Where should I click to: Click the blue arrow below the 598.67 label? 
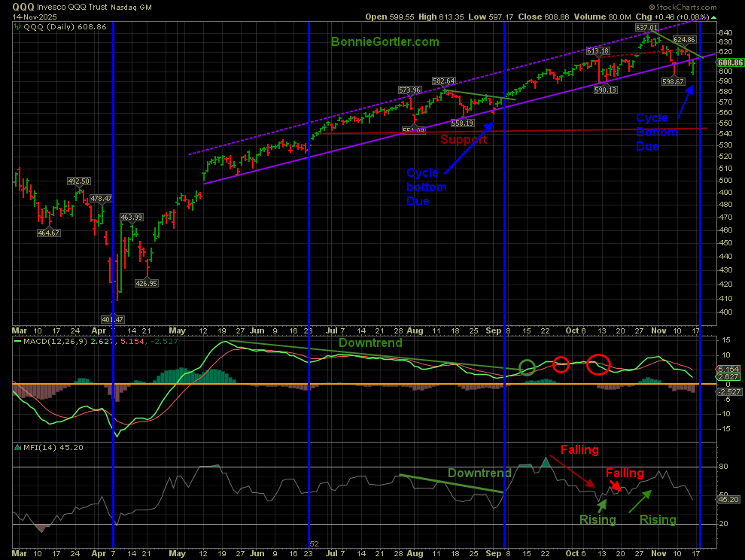point(685,101)
